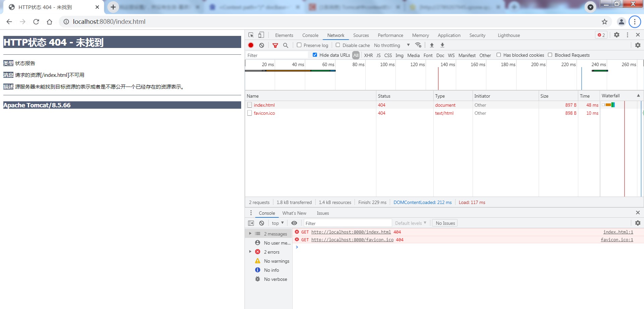Viewport: 644px width, 309px height.
Task: Open network settings gear icon
Action: pos(638,45)
